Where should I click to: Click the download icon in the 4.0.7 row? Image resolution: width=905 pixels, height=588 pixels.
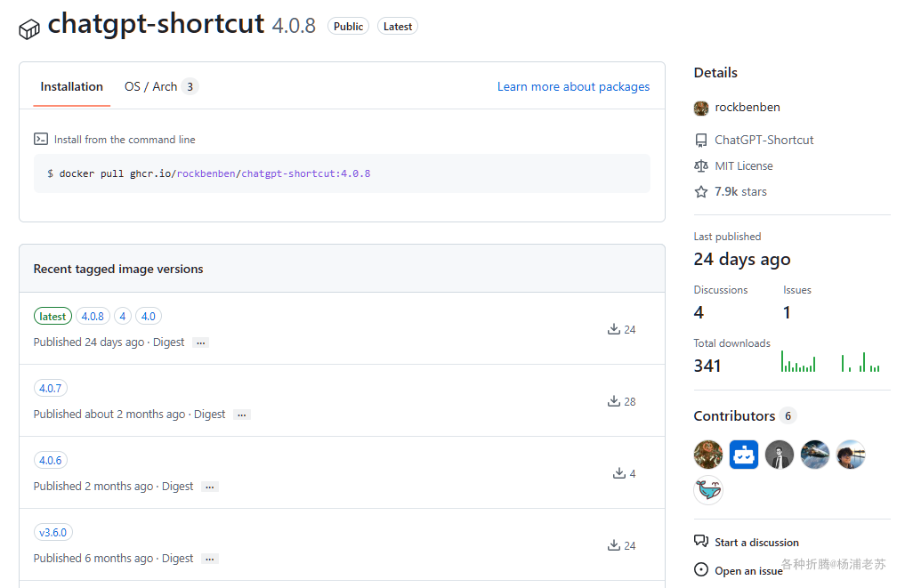[x=613, y=401]
